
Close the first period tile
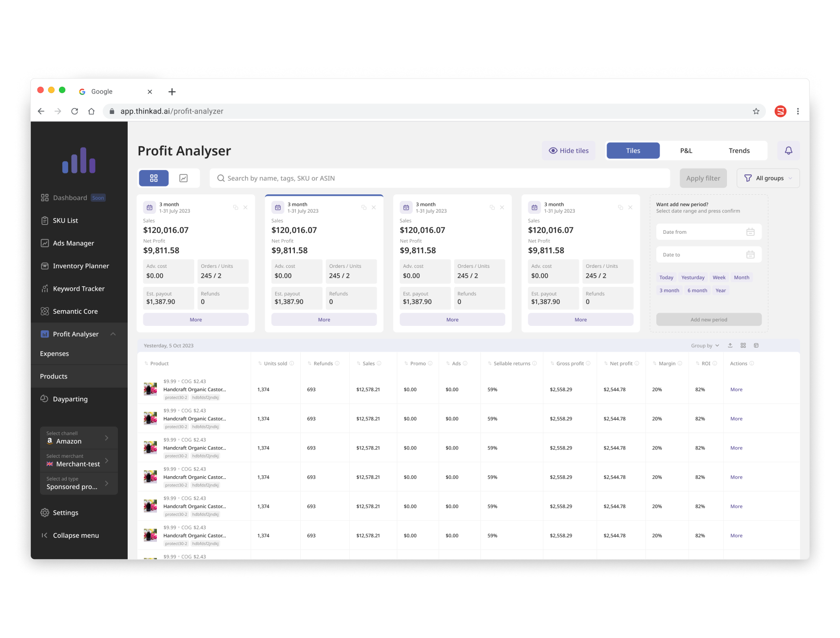(x=246, y=207)
